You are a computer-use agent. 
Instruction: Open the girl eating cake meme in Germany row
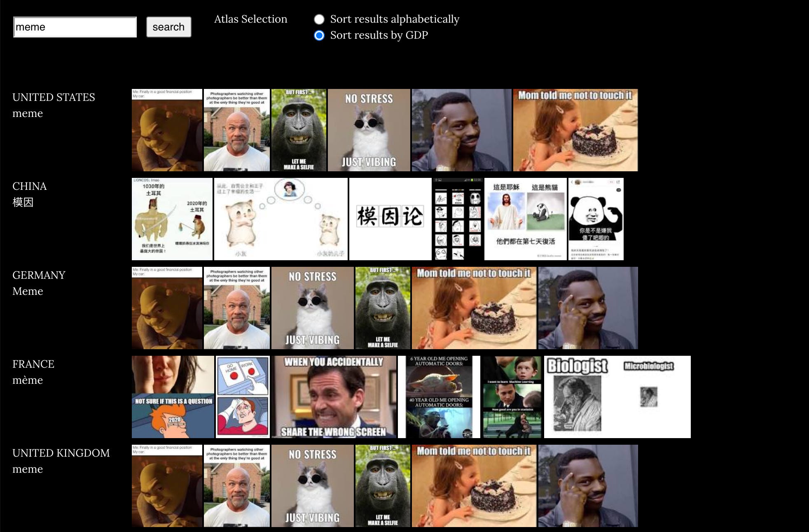coord(474,308)
